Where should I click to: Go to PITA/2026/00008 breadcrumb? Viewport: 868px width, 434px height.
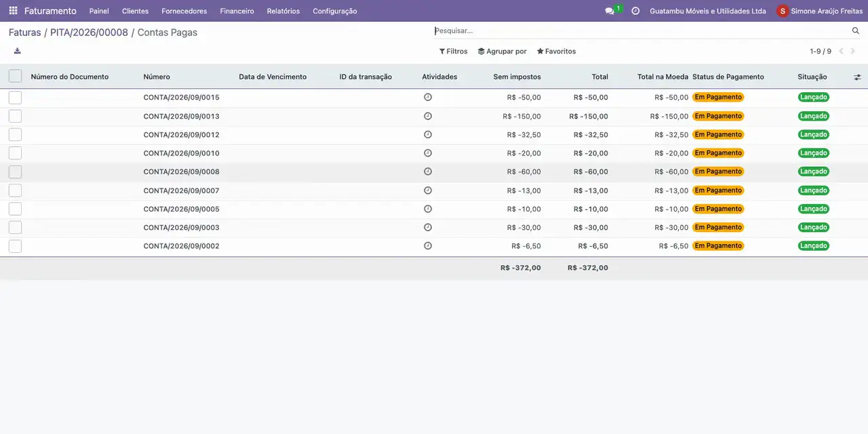89,33
